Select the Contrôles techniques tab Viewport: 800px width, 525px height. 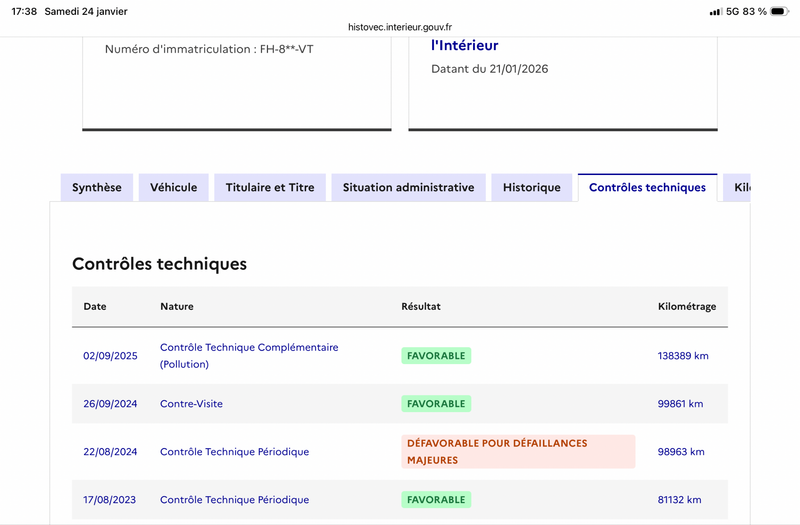647,188
